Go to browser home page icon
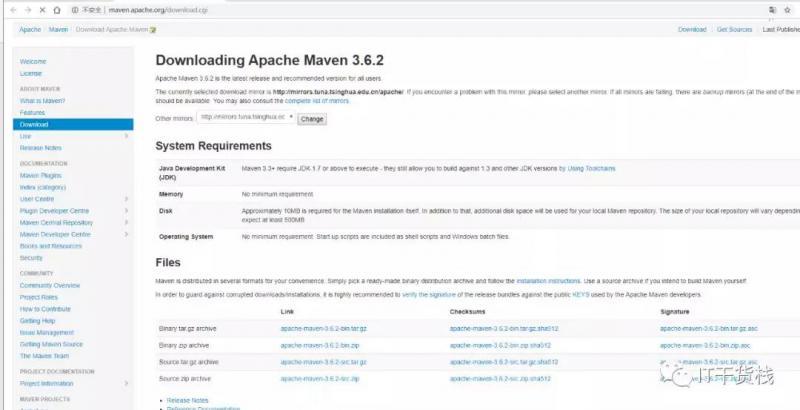The height and width of the screenshot is (410, 800). 57,10
